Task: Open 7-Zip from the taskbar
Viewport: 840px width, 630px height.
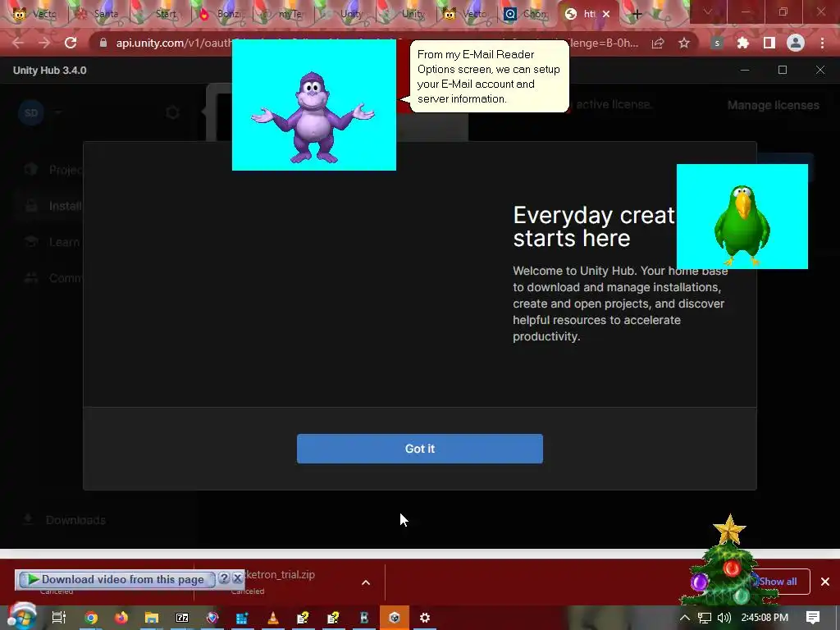Action: click(182, 618)
